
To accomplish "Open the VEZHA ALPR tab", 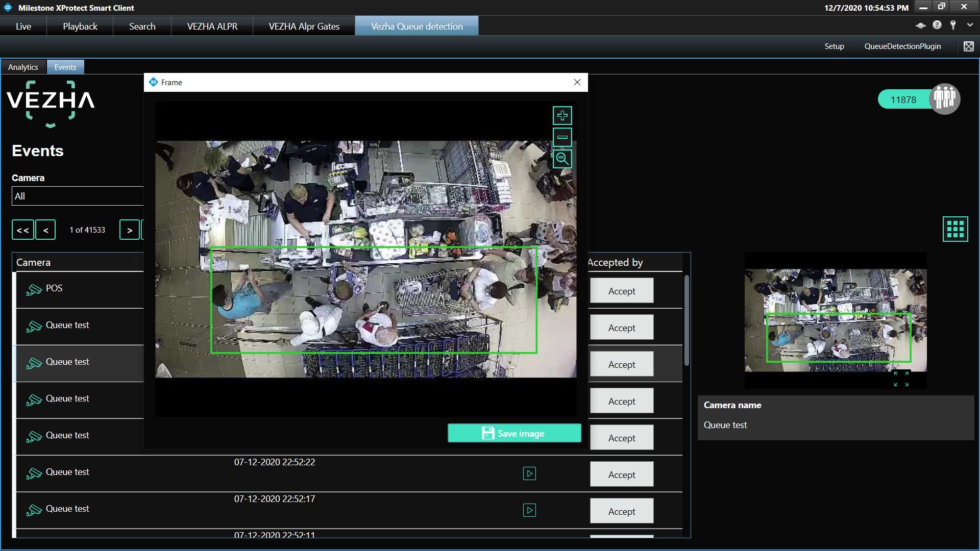I will coord(212,26).
